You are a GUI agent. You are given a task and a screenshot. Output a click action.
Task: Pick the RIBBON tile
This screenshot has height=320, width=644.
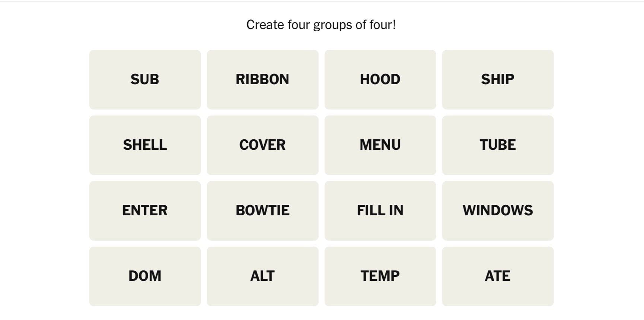[262, 79]
